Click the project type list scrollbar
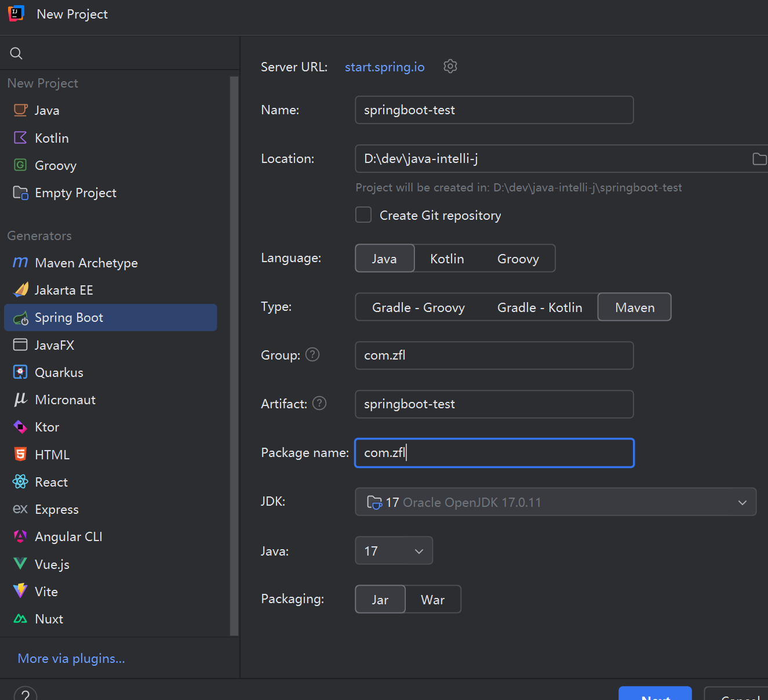Viewport: 768px width, 700px height. pos(234,356)
